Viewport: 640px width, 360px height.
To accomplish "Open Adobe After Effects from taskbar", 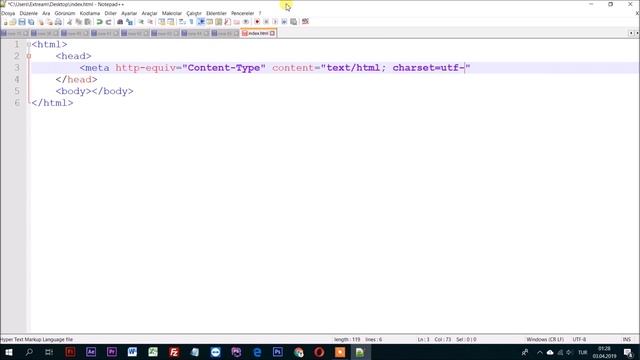I will pos(91,352).
